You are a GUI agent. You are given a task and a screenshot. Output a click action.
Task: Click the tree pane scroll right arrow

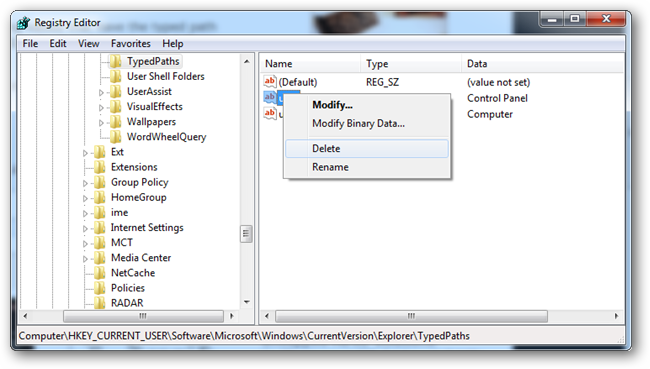tap(232, 316)
